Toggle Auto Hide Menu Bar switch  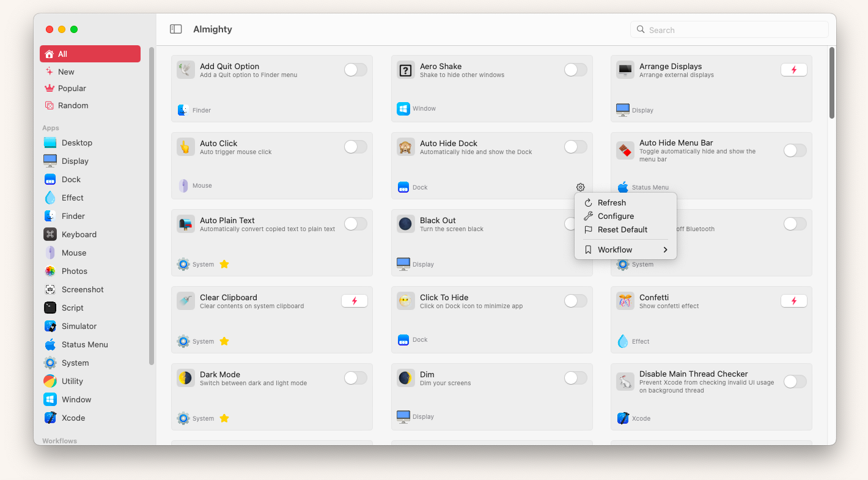pos(795,150)
